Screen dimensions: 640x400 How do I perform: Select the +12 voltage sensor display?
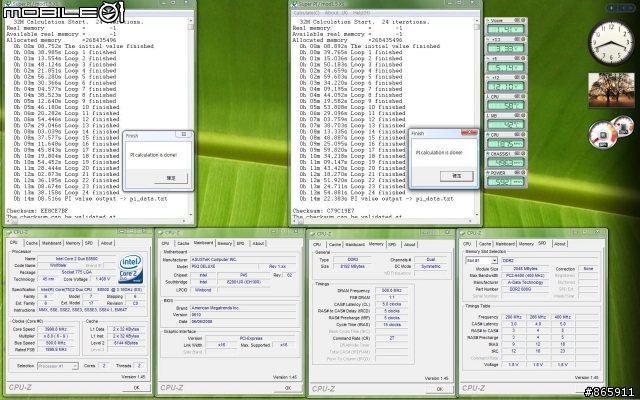pos(505,86)
